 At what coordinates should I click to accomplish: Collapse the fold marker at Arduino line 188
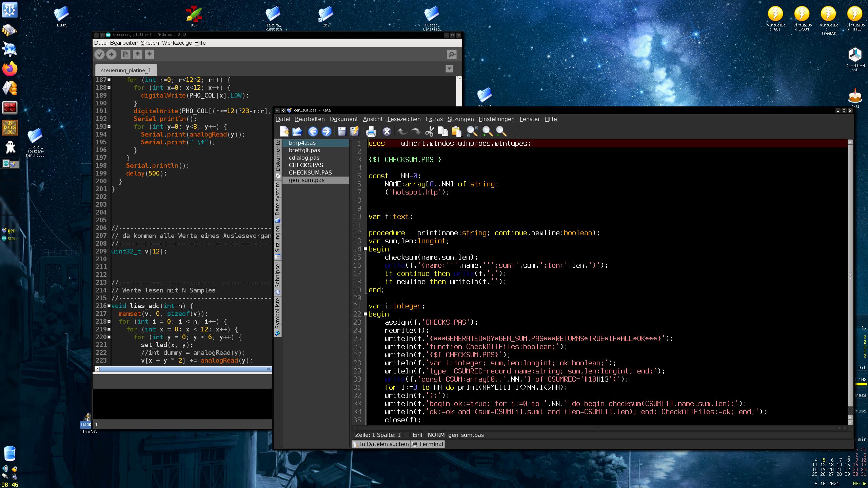(109, 88)
